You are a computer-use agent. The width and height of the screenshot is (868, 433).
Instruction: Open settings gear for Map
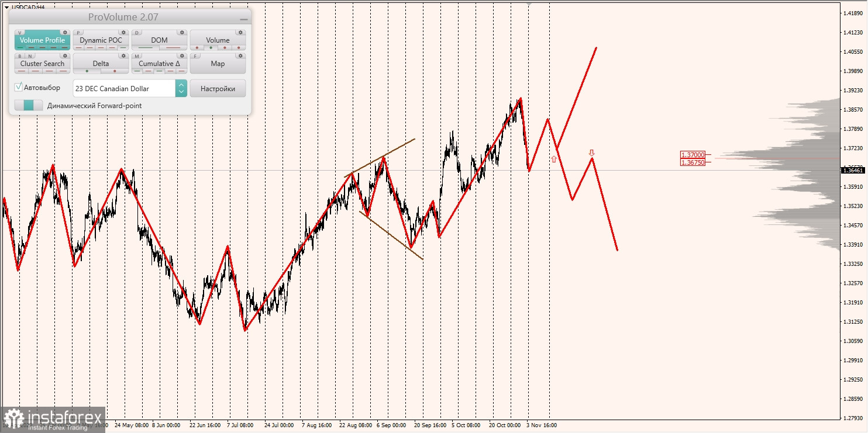241,56
